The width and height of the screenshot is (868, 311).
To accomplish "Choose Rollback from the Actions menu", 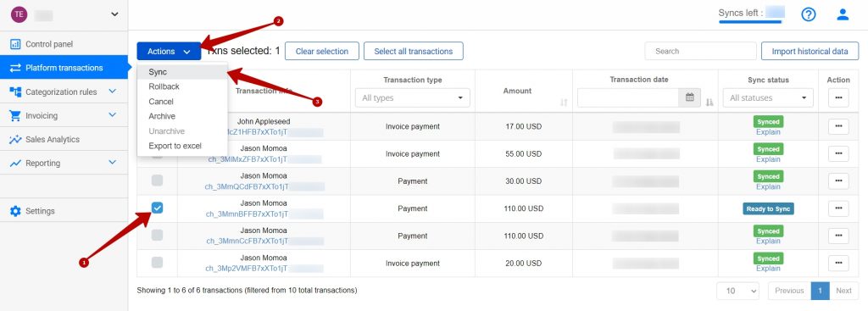I will click(182, 86).
